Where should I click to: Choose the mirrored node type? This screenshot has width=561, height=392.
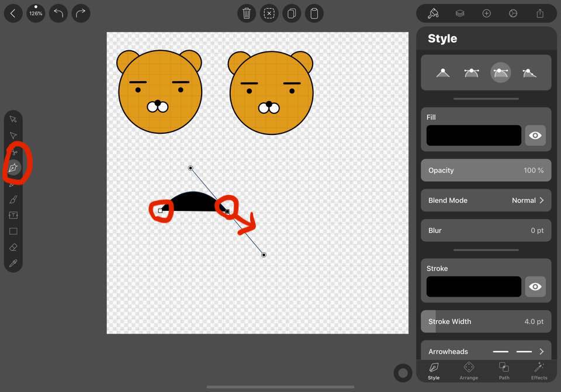click(472, 73)
